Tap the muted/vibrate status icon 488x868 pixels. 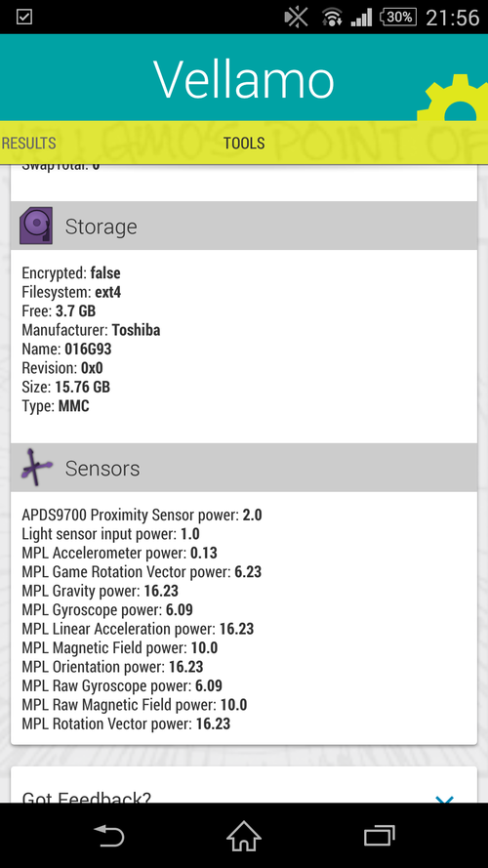tap(297, 18)
